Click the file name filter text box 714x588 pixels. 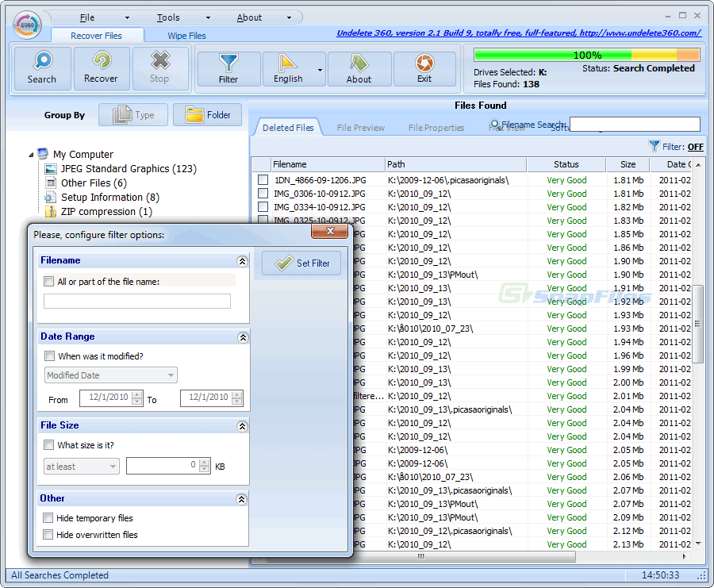pyautogui.click(x=137, y=301)
